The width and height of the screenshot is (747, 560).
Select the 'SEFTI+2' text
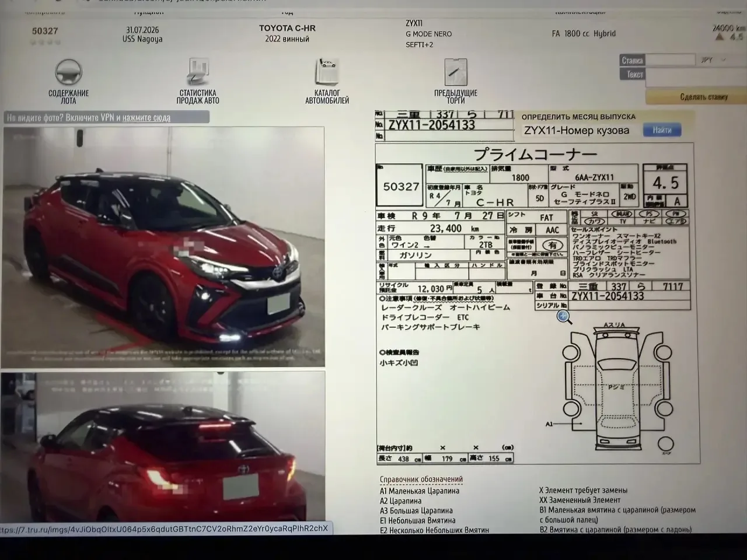(420, 45)
